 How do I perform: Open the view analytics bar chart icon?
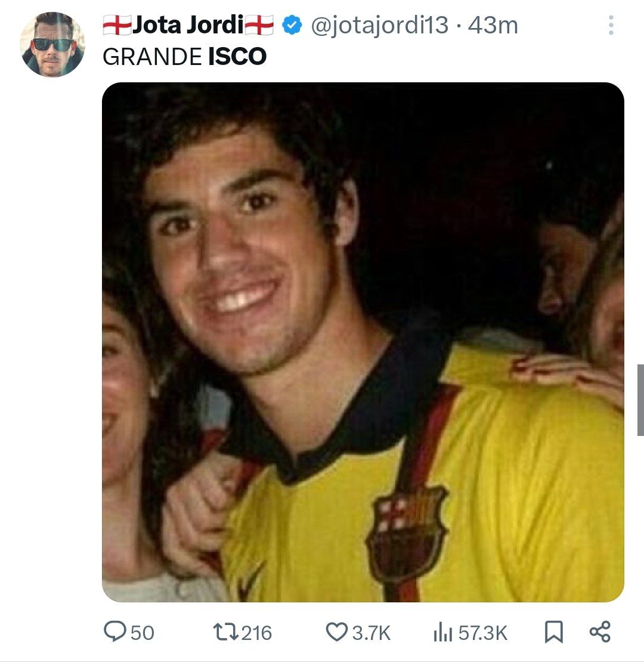(x=442, y=632)
